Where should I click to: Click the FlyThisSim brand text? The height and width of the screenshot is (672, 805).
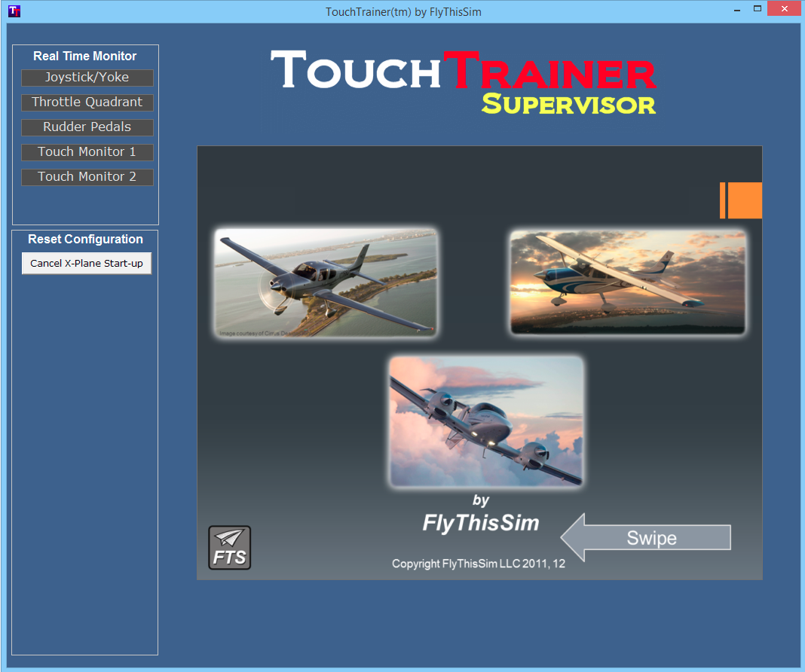[x=481, y=523]
